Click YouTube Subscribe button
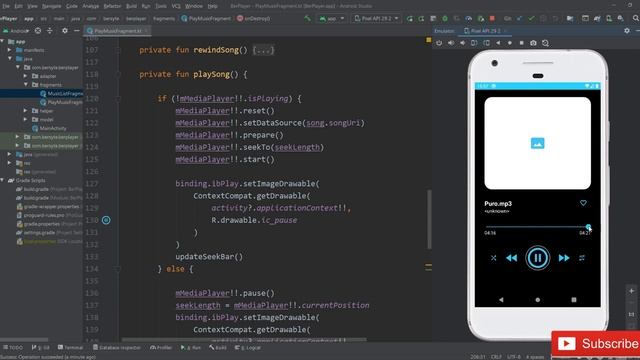Viewport: 640px width, 360px height. [597, 344]
